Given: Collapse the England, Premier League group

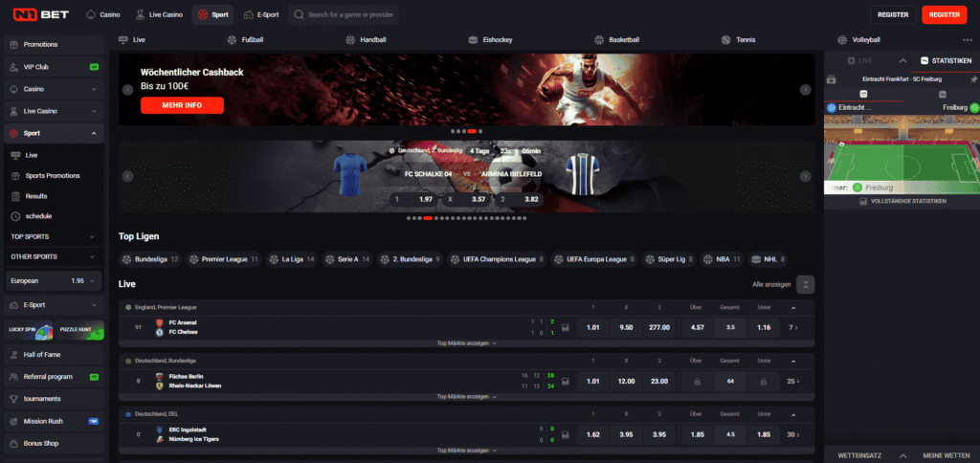Looking at the screenshot, I should pyautogui.click(x=793, y=308).
